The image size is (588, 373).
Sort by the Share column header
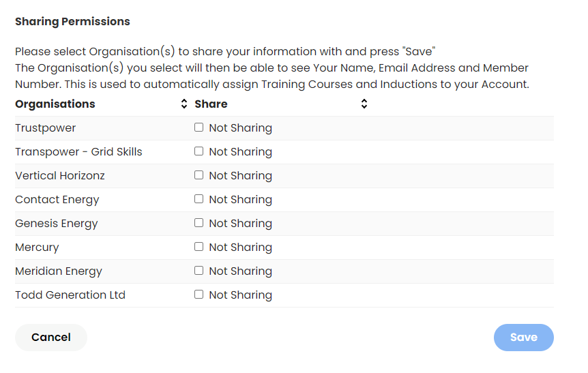(211, 104)
